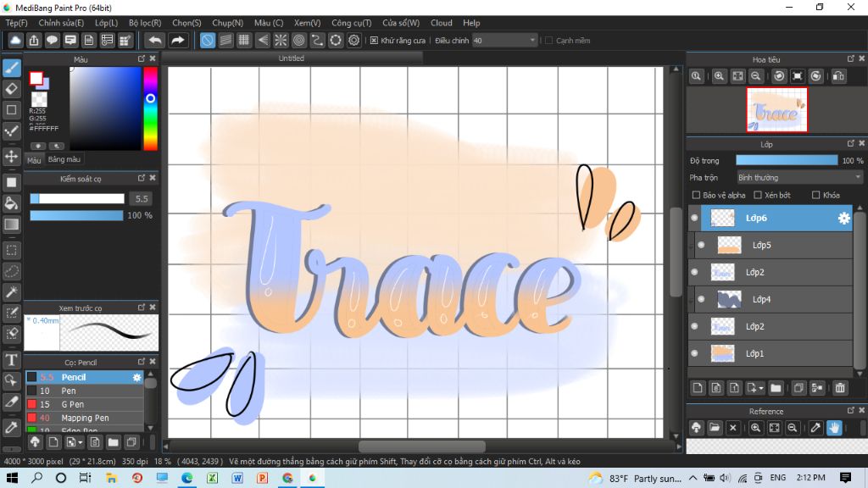Viewport: 868px width, 488px height.
Task: Hide layer Lớp6 via visibility dot
Action: click(x=694, y=218)
